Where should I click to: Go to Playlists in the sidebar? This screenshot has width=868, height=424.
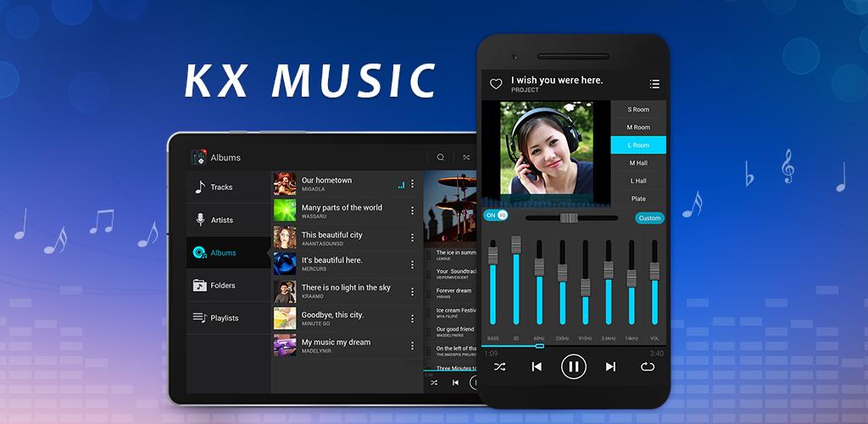click(224, 318)
